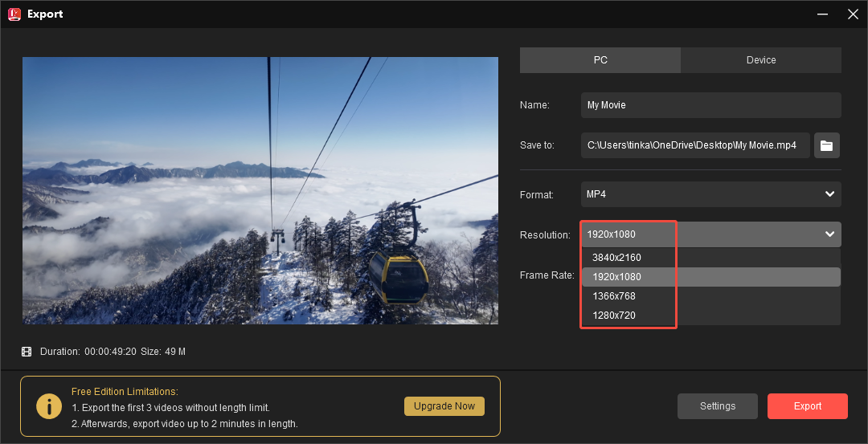Click the red Export button
The height and width of the screenshot is (444, 868).
pos(808,406)
